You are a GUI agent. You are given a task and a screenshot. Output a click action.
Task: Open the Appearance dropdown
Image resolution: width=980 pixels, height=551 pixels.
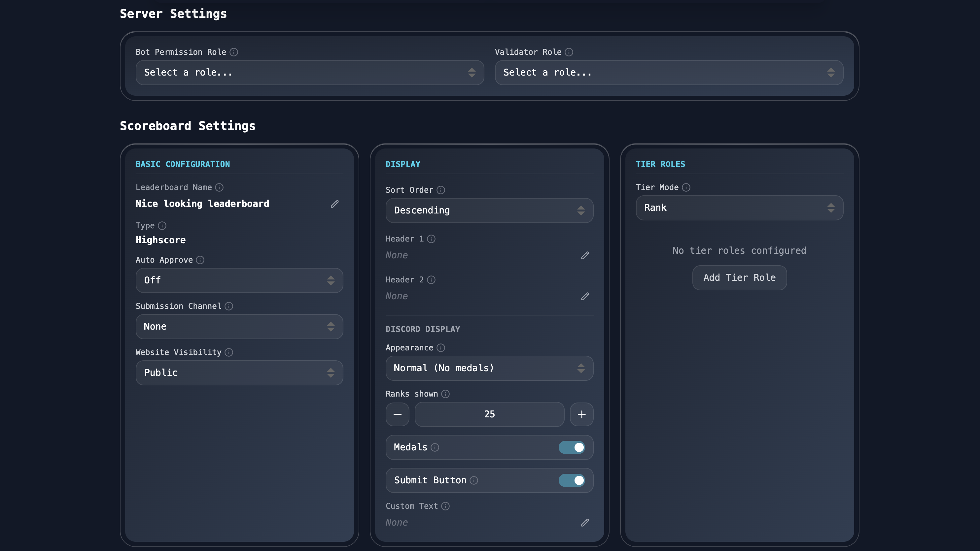tap(489, 368)
